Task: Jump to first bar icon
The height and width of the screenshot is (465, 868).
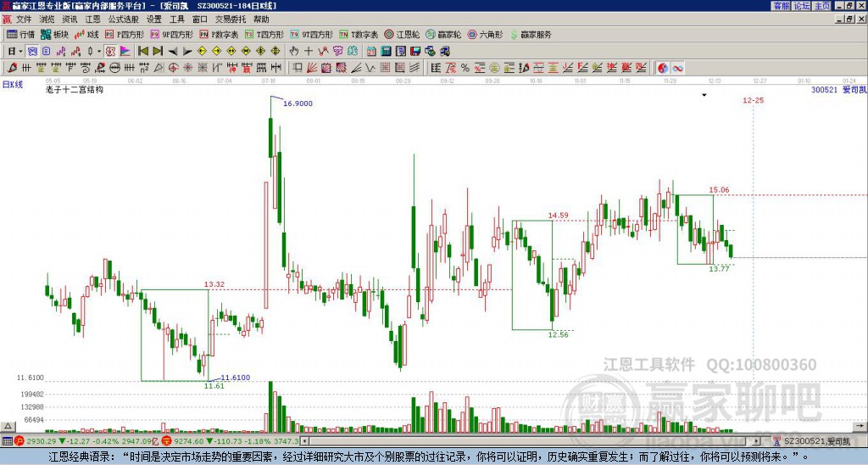Action: [x=142, y=52]
